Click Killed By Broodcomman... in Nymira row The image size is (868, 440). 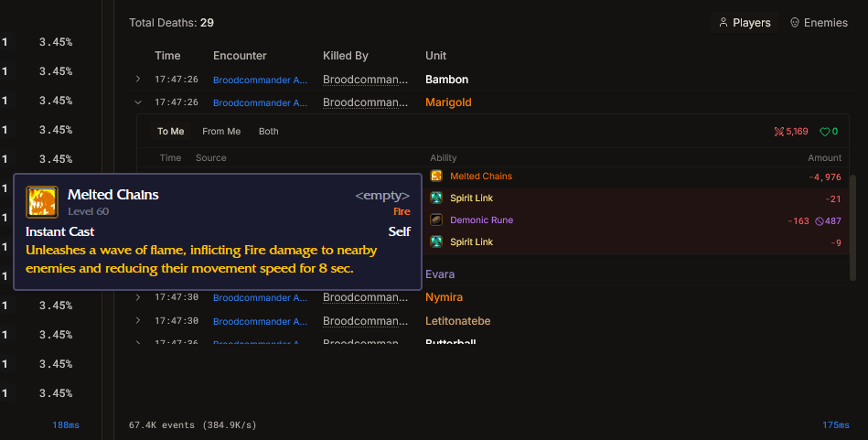tap(365, 297)
